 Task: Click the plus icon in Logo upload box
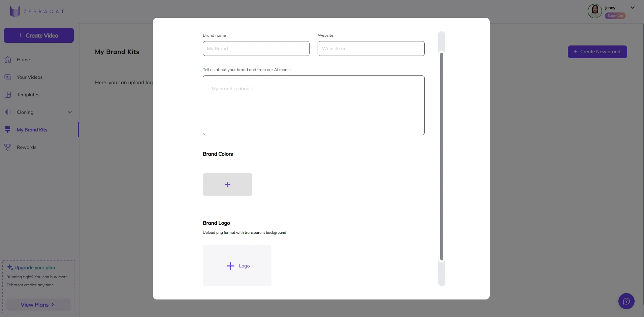tap(230, 266)
